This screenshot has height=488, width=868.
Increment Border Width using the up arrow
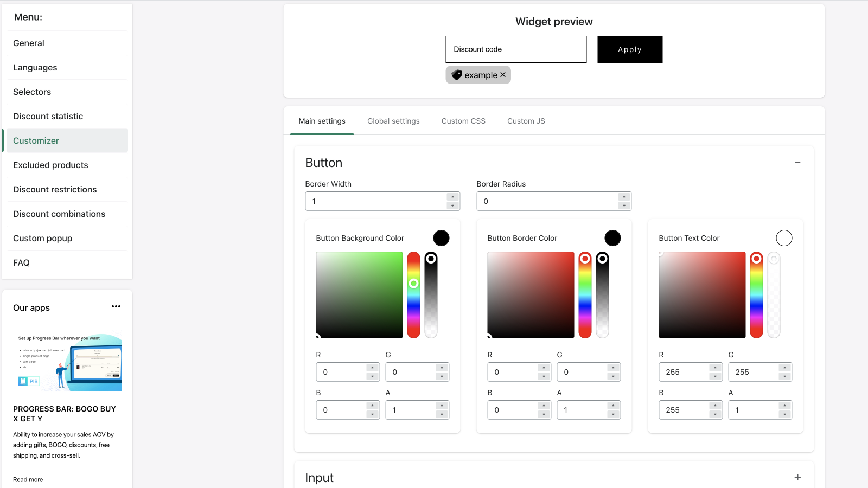[453, 197]
